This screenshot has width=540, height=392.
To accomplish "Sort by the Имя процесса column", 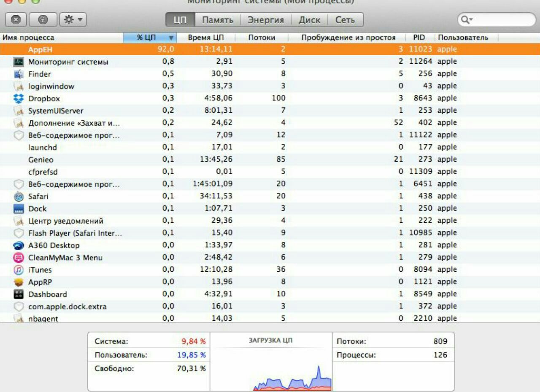I will pos(62,38).
